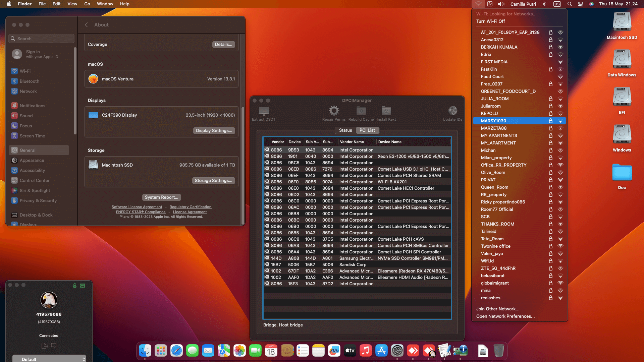Launch Safari from the Dock
Screen dimensions: 644x362
point(176,351)
